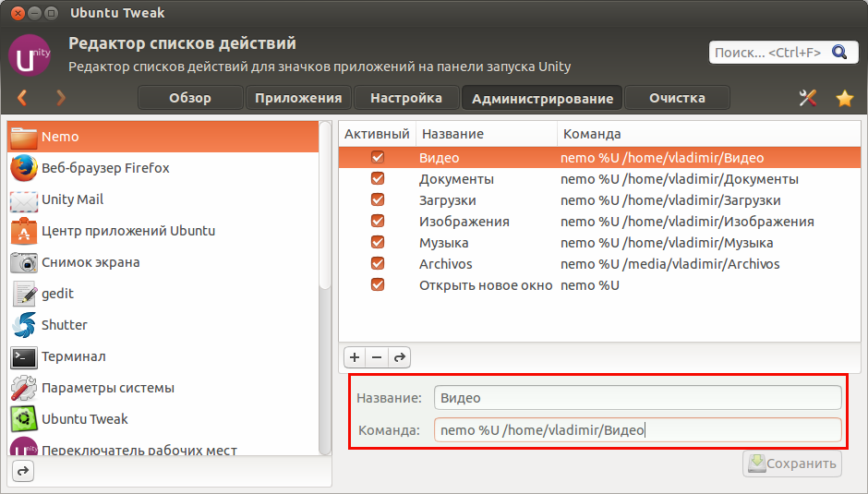Focus the Поиск search box
The width and height of the screenshot is (868, 494).
(x=783, y=53)
